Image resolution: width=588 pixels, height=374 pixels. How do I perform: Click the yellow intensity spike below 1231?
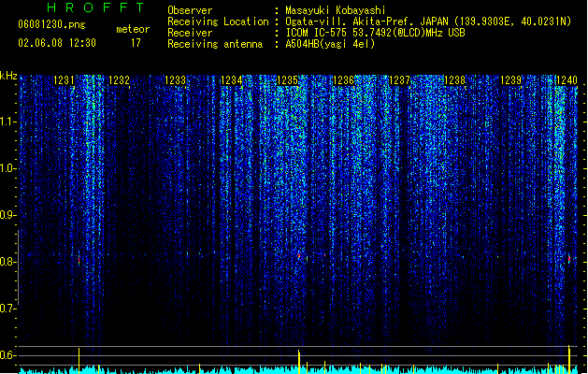[79, 361]
